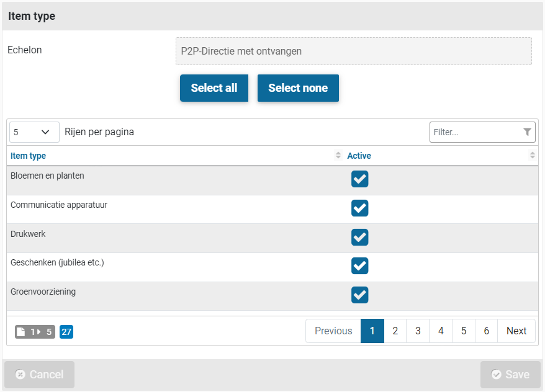Image resolution: width=545 pixels, height=392 pixels.
Task: Disable Active for Drukwerk row
Action: pyautogui.click(x=360, y=237)
